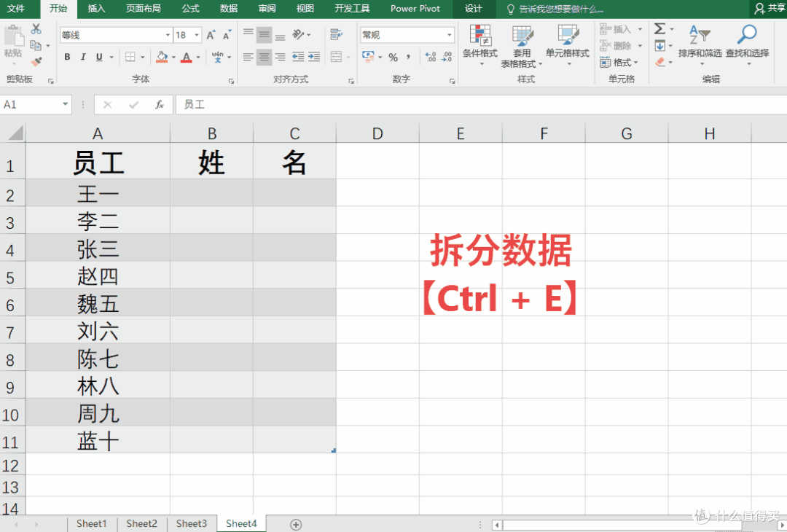Viewport: 787px width, 532px height.
Task: Click the select all corner triangle
Action: tap(15, 133)
